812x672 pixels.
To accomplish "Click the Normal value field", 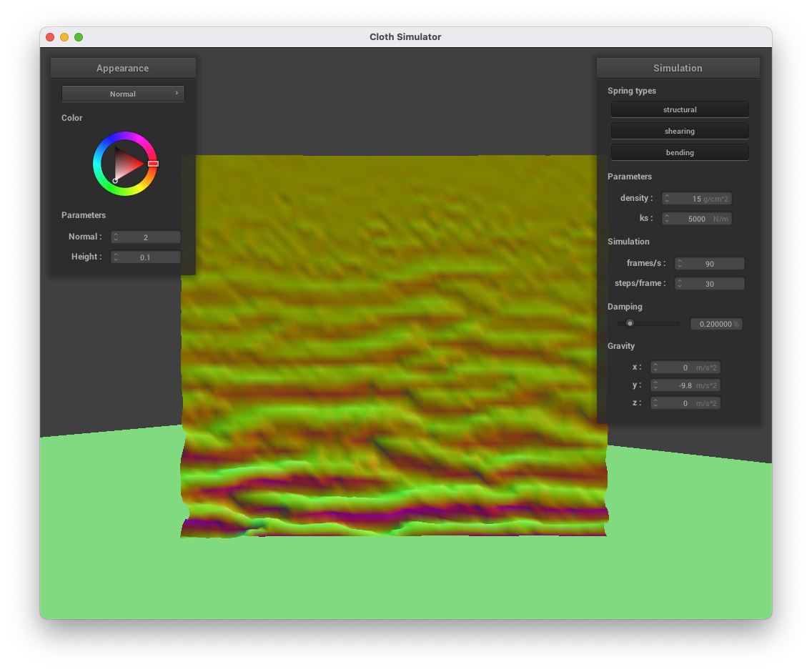I will tap(146, 237).
